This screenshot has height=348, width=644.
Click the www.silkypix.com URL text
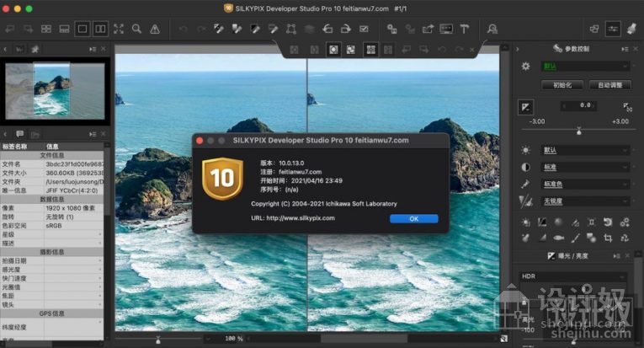301,218
